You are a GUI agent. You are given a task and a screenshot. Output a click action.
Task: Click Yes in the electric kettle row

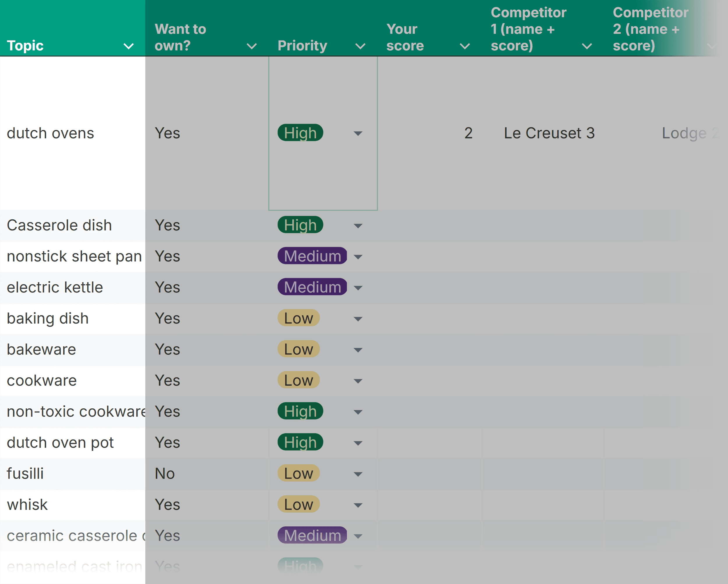[x=167, y=287]
